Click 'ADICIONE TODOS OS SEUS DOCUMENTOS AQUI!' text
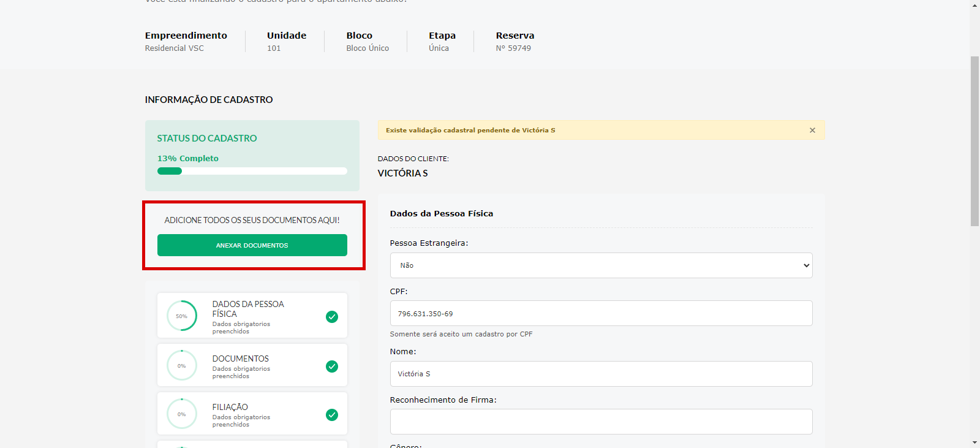This screenshot has height=448, width=980. click(x=252, y=220)
